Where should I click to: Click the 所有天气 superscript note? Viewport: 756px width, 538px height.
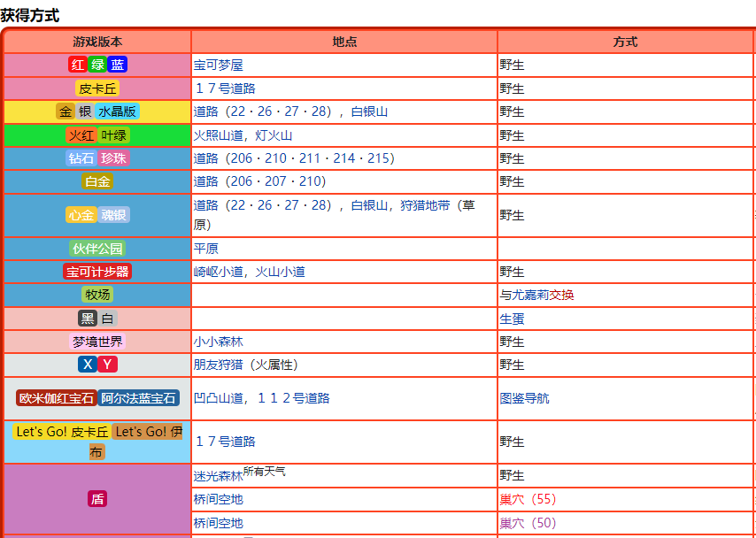(265, 472)
